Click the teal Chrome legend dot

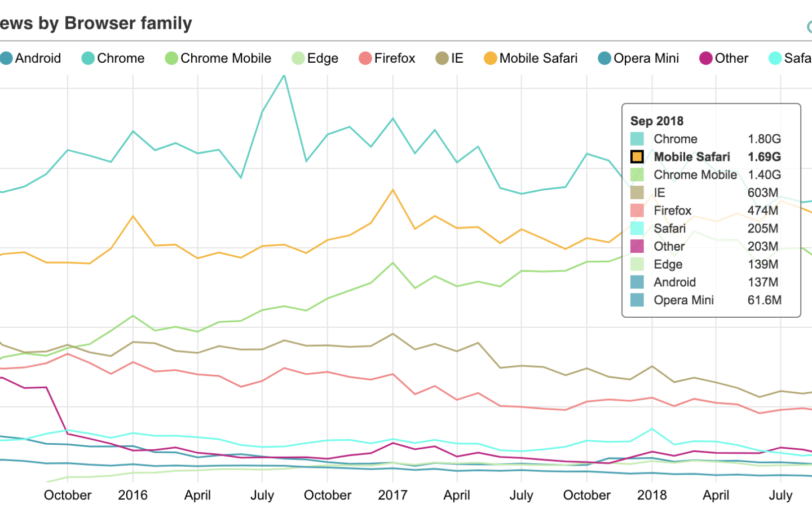click(x=88, y=58)
